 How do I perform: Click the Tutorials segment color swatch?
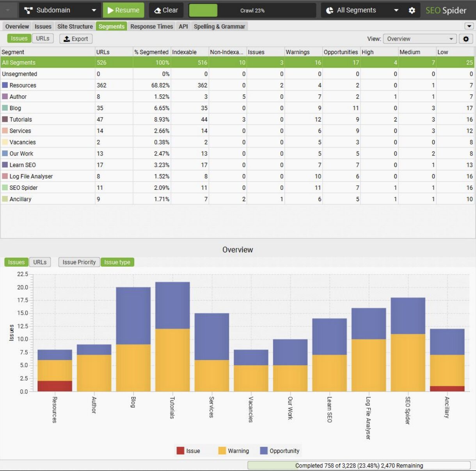point(5,119)
